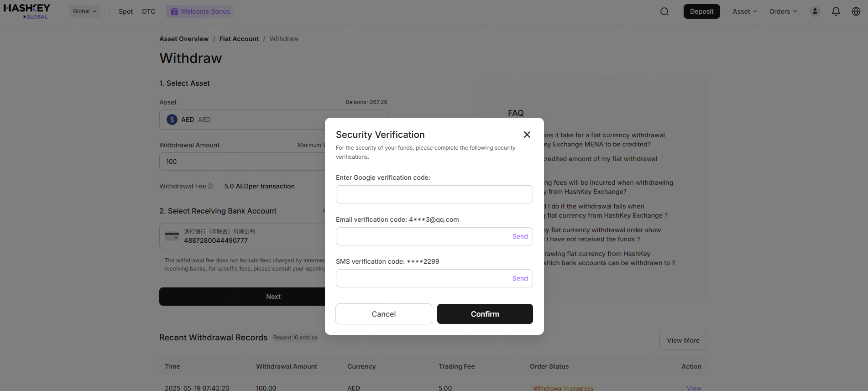Screen dimensions: 868x391
Task: Click the language globe icon
Action: point(856,11)
